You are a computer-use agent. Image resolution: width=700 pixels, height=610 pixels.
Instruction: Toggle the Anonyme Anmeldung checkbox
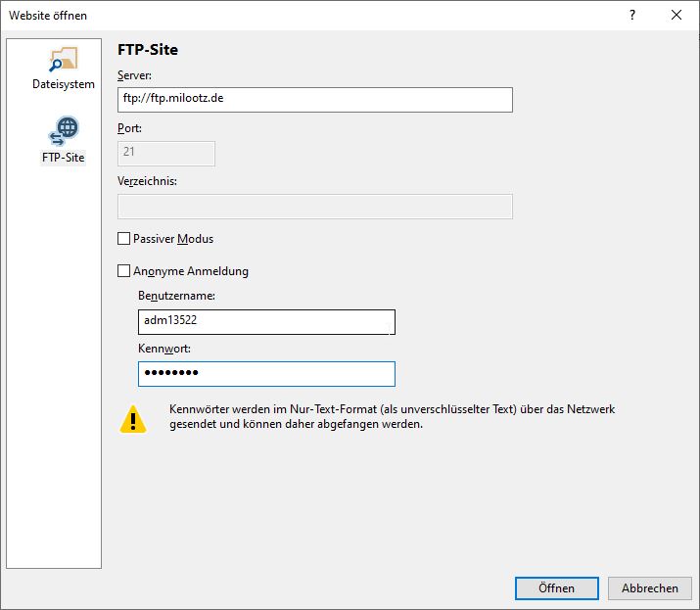[x=123, y=271]
